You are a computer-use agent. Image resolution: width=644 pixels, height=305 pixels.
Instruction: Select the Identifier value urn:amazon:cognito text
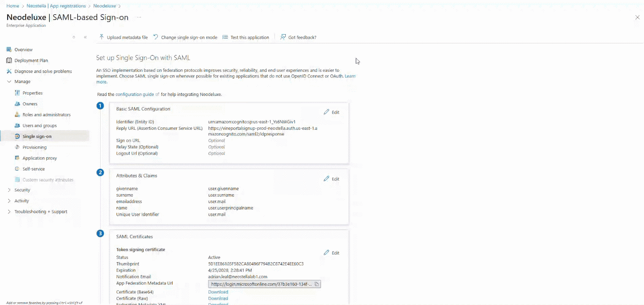(252, 122)
